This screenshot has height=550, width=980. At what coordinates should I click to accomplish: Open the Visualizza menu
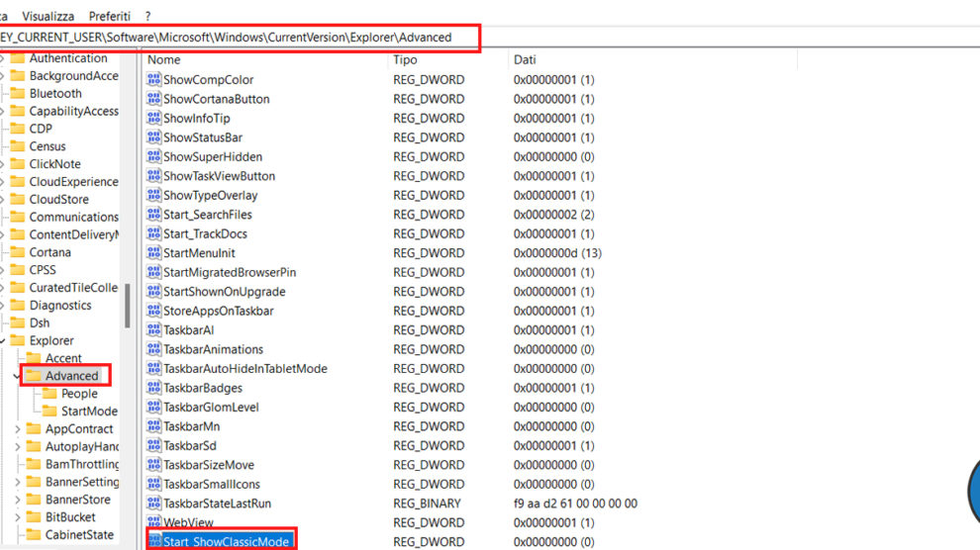[x=49, y=16]
